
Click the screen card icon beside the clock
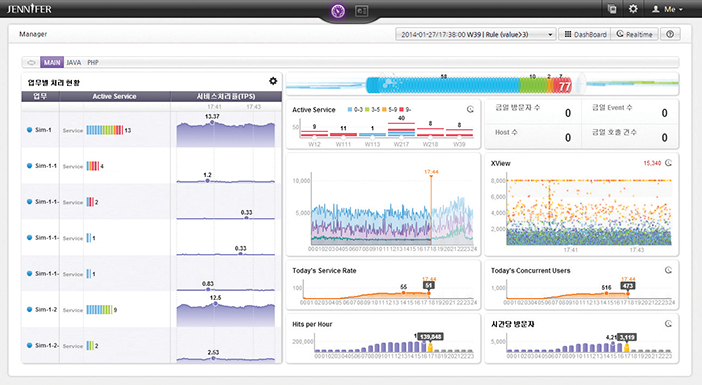pos(362,11)
